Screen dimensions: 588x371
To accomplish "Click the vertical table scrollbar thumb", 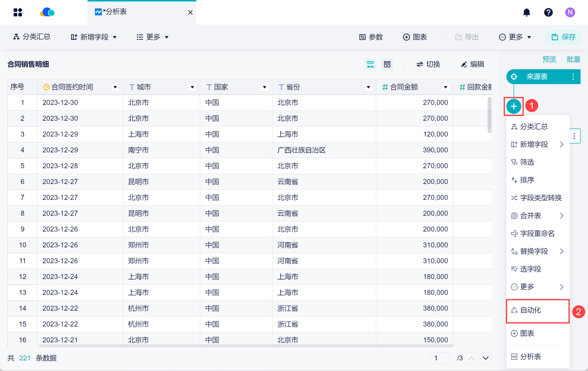I will coord(489,115).
